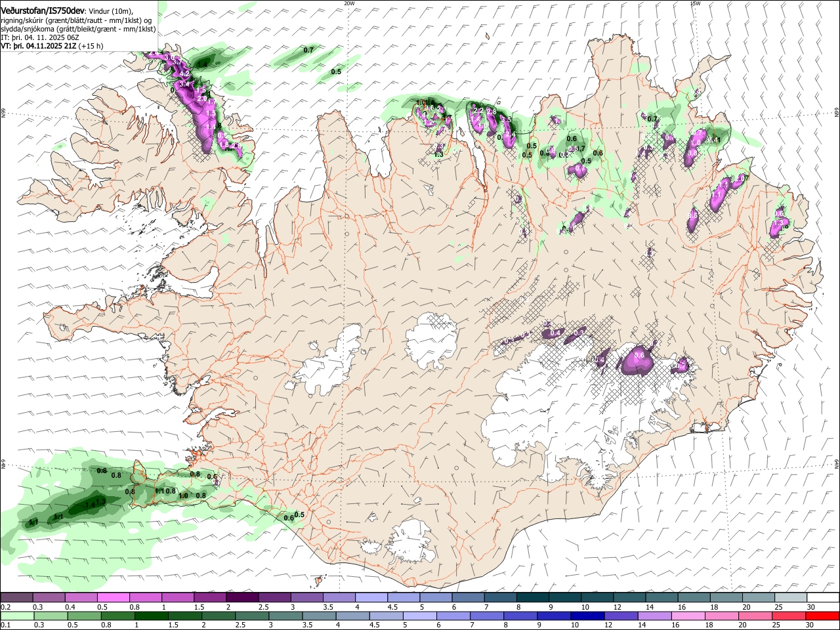The height and width of the screenshot is (630, 840).
Task: Click the 0.1 label in the rain legend row
Action: [x=5, y=625]
